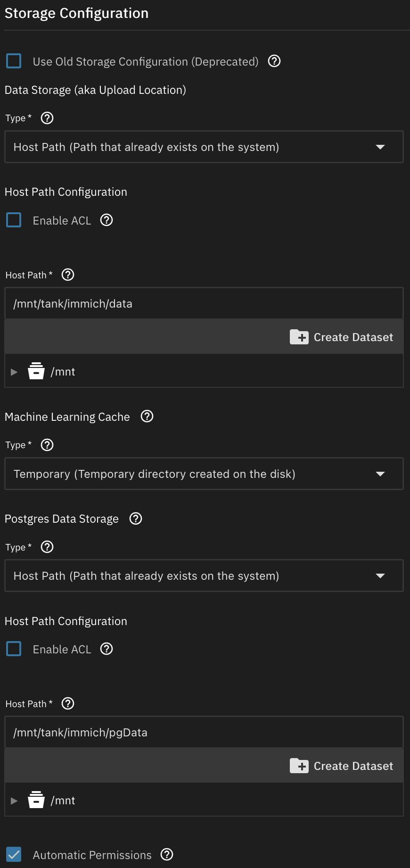The height and width of the screenshot is (868, 410).
Task: Click inside the /mnt/tank/immich/pgData path field
Action: (204, 732)
